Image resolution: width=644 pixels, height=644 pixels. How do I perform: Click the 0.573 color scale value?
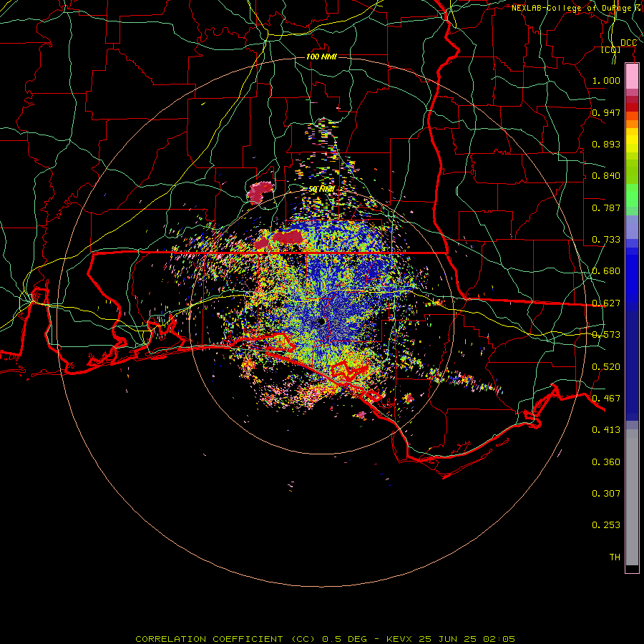[606, 335]
